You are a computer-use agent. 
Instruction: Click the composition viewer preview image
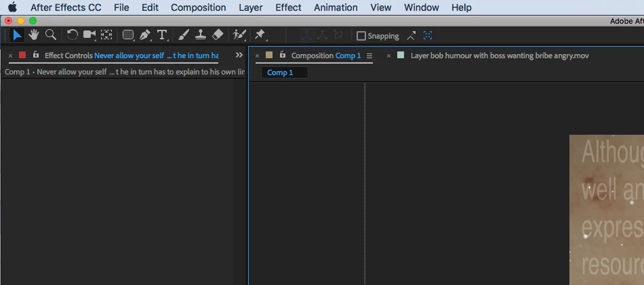(x=607, y=210)
